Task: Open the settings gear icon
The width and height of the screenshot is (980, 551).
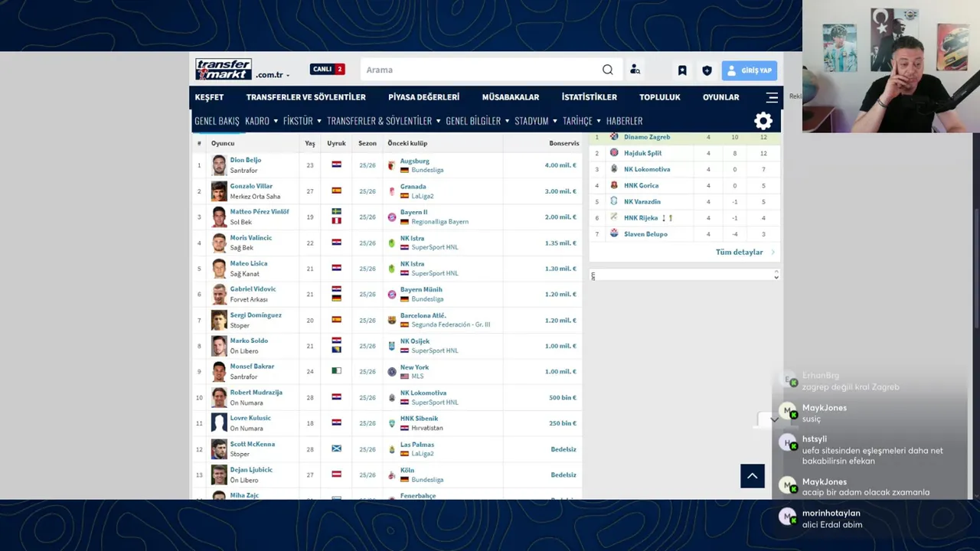Action: 763,121
